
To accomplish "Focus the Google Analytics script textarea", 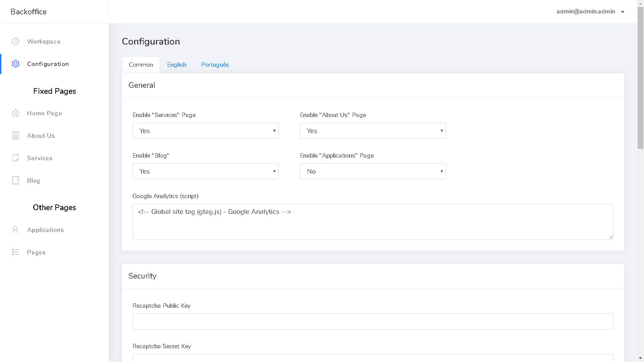I will click(373, 222).
